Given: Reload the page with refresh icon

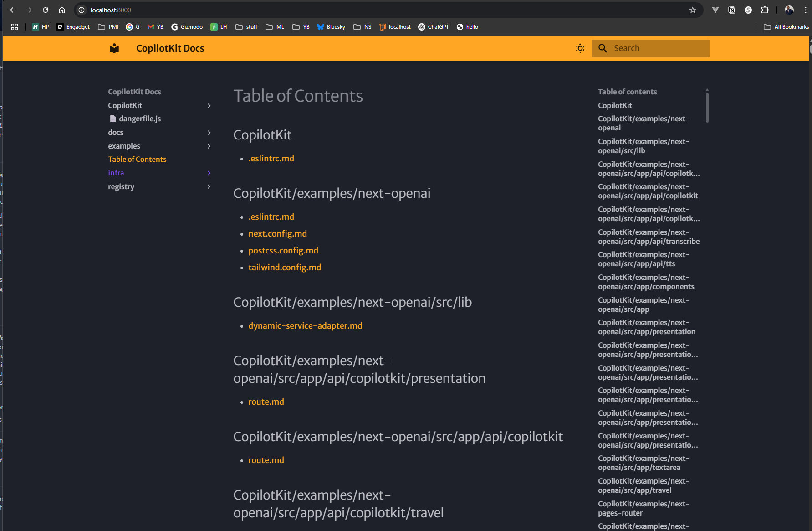Looking at the screenshot, I should (x=46, y=10).
